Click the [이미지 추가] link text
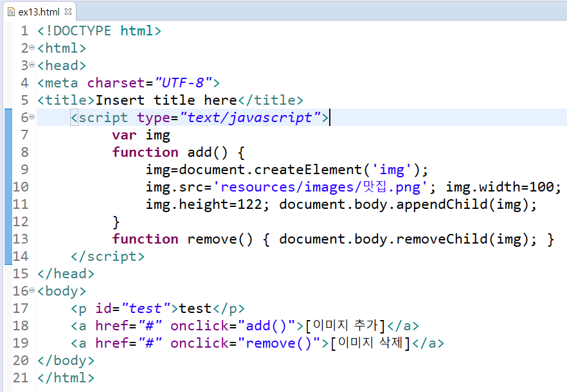Viewport: 567px width, 392px height. pyautogui.click(x=346, y=326)
